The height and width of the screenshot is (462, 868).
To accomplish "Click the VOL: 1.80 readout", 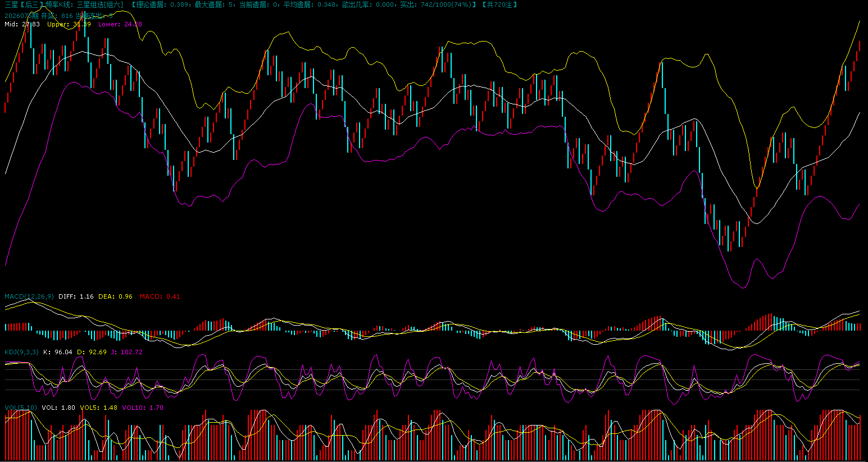I will pyautogui.click(x=58, y=408).
